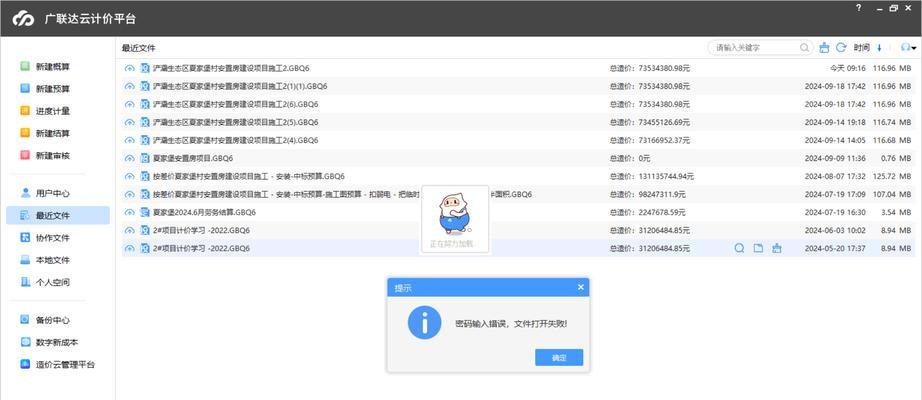
Task: Upload 浐灞生态区夏家堡村安置房建设项目施工2.GBQ6 to cloud
Action: [x=129, y=68]
